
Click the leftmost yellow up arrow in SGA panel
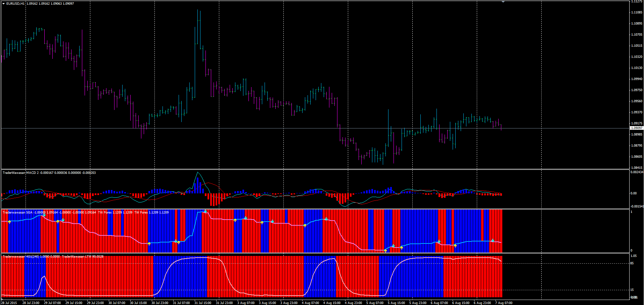pos(9,222)
